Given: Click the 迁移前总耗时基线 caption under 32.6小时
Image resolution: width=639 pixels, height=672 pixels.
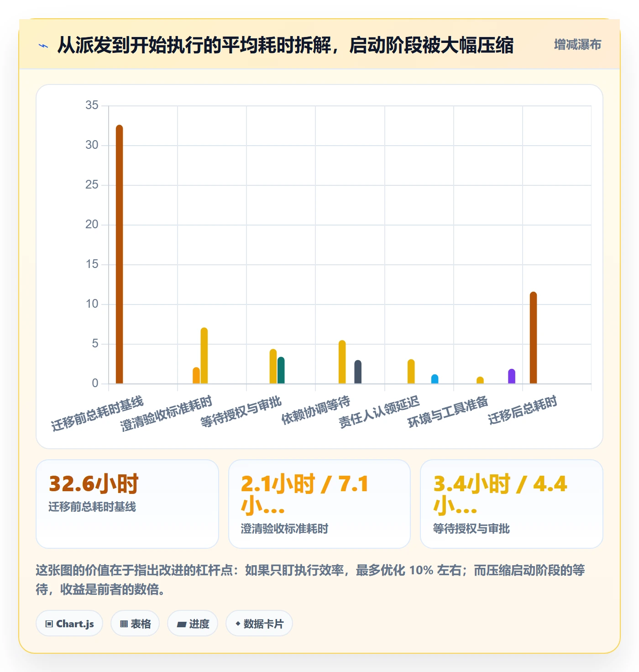Looking at the screenshot, I should pyautogui.click(x=92, y=507).
